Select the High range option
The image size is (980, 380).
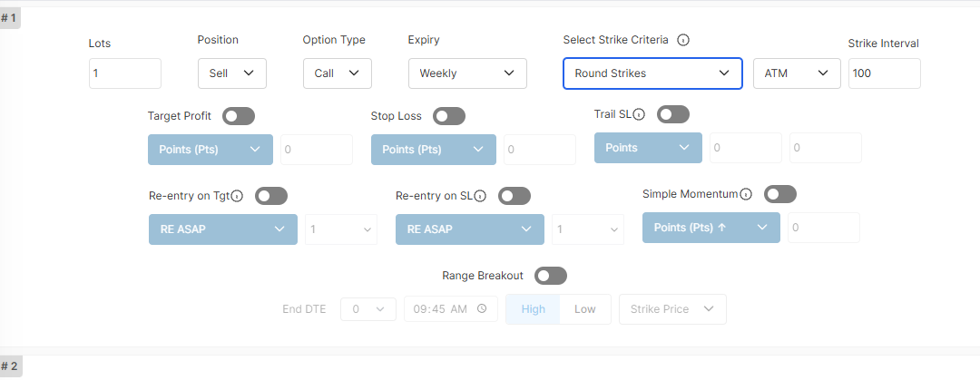(534, 309)
